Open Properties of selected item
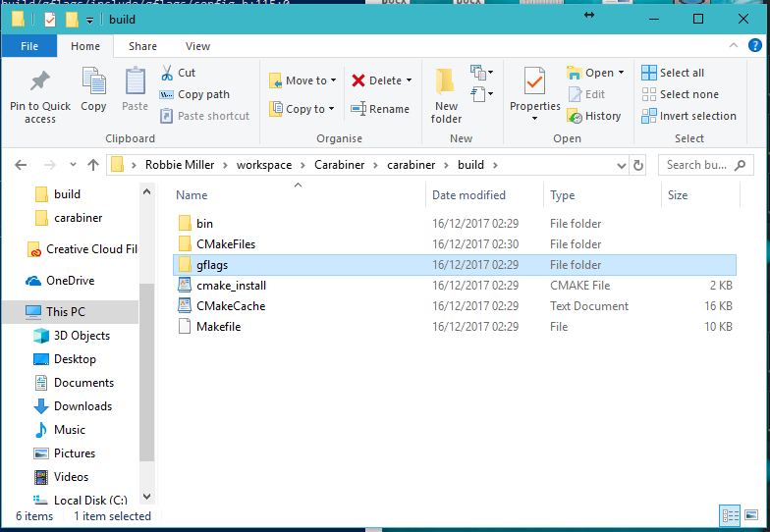 (x=534, y=88)
